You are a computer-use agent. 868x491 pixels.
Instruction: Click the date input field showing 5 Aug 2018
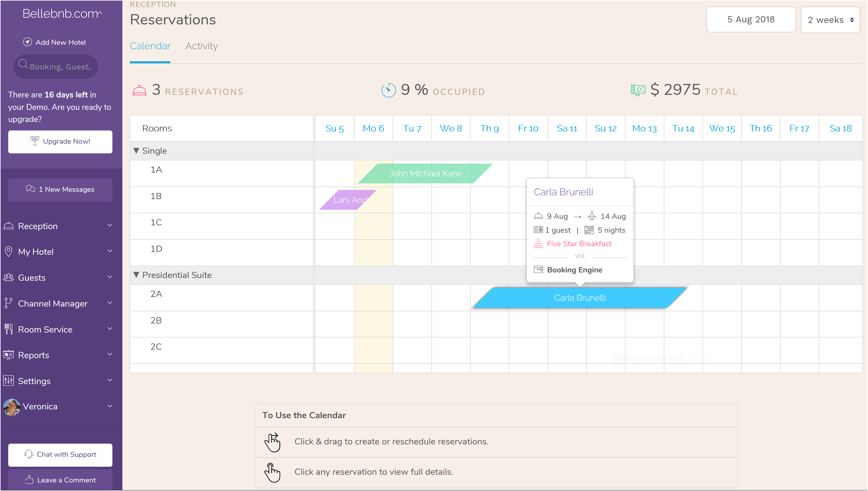coord(751,20)
